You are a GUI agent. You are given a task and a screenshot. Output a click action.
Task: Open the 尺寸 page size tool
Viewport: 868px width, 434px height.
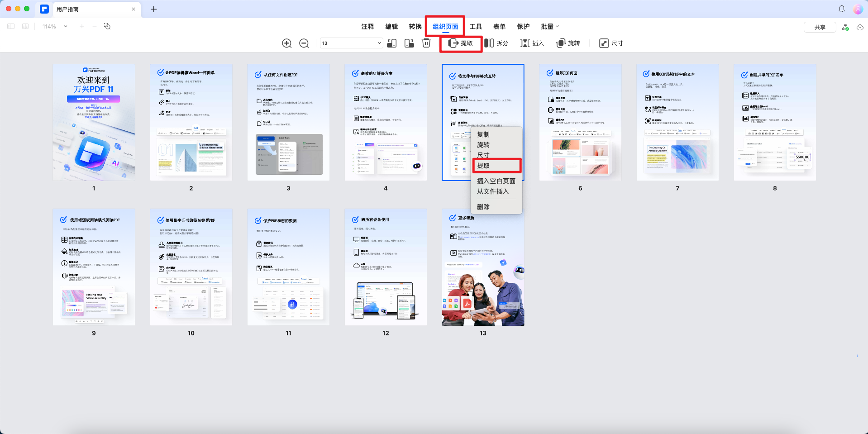coord(610,43)
